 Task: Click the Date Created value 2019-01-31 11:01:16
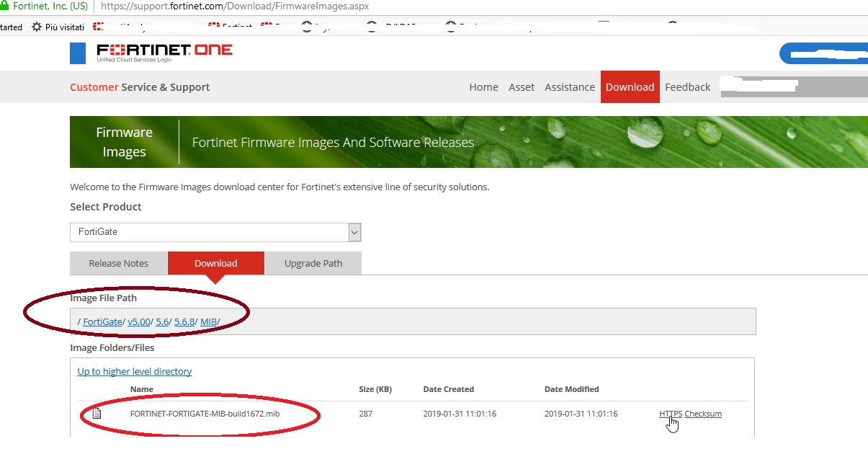pos(460,414)
